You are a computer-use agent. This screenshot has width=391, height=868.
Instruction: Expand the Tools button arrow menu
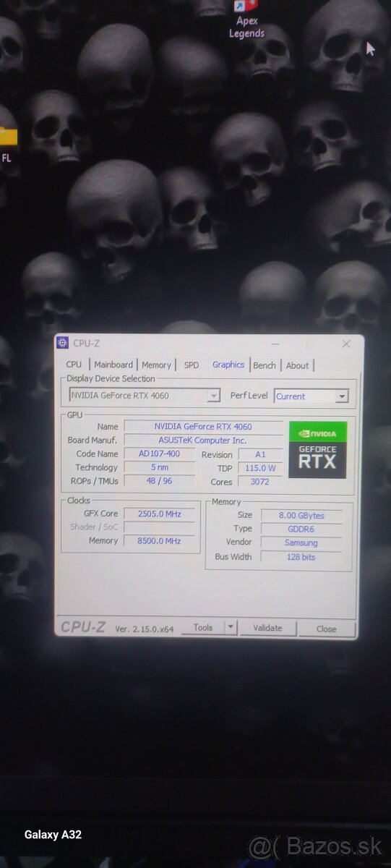tap(231, 628)
